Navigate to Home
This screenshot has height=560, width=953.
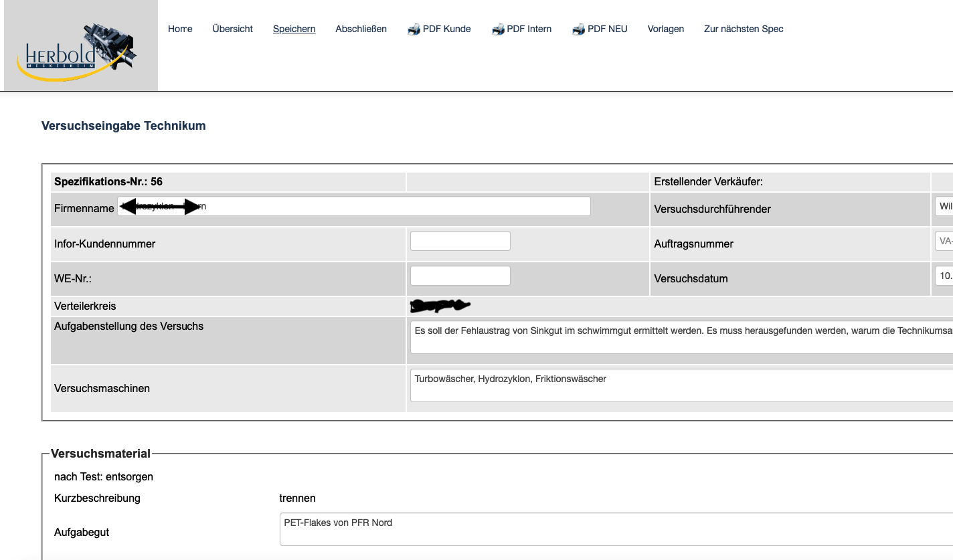[x=180, y=29]
